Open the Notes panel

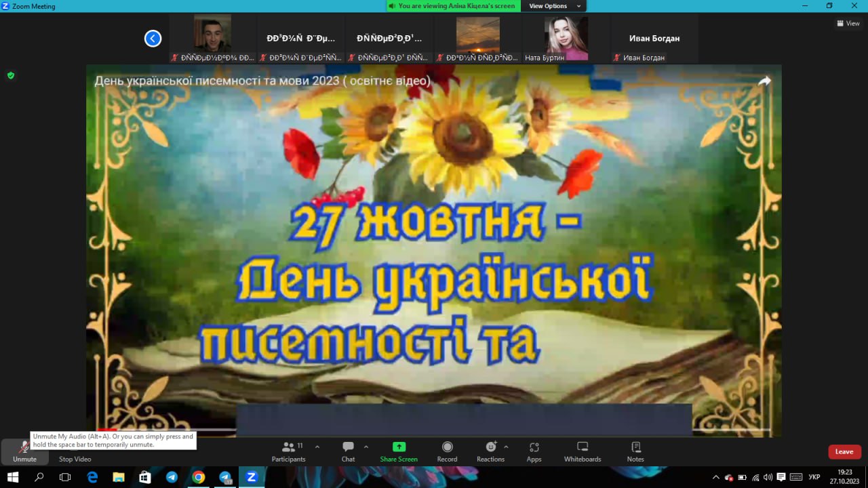635,451
